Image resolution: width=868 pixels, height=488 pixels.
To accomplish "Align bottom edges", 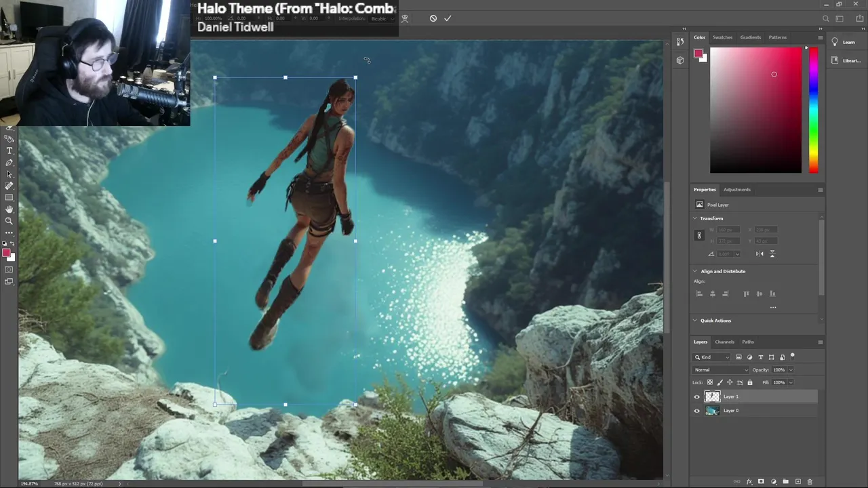I will pos(772,293).
